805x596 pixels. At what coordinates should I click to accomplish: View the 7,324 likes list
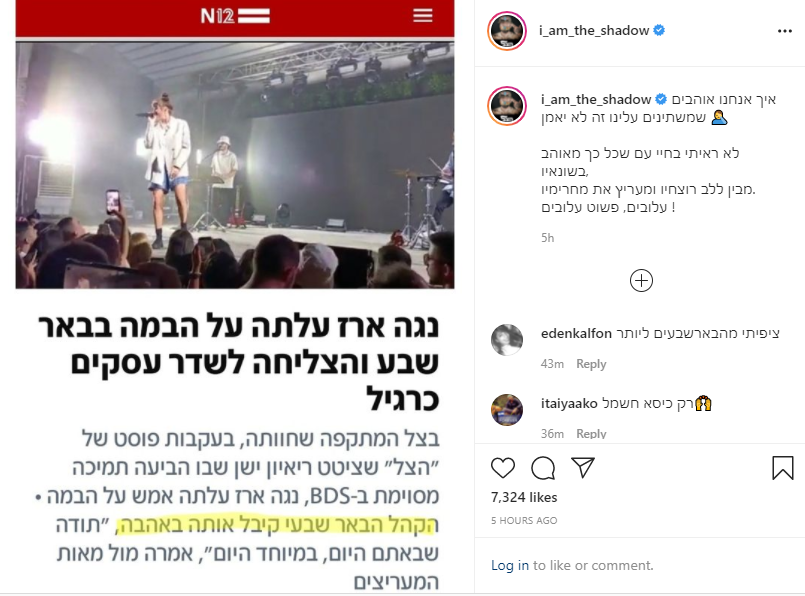click(524, 497)
